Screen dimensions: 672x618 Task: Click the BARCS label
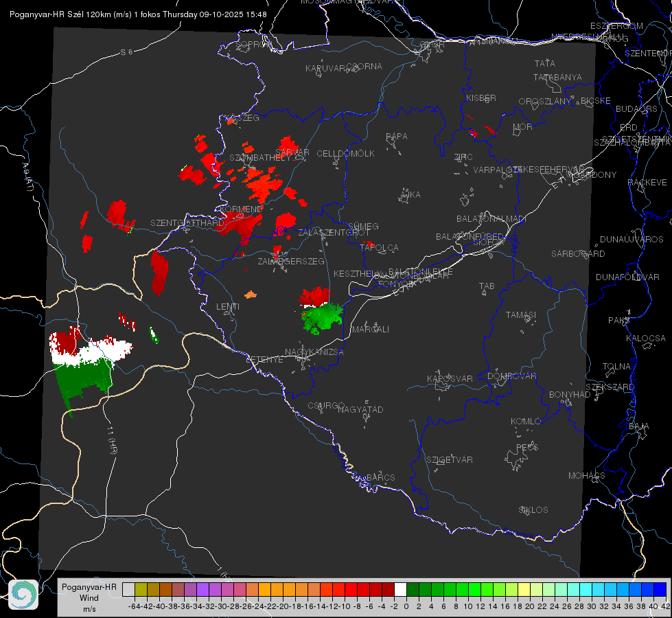click(x=381, y=477)
